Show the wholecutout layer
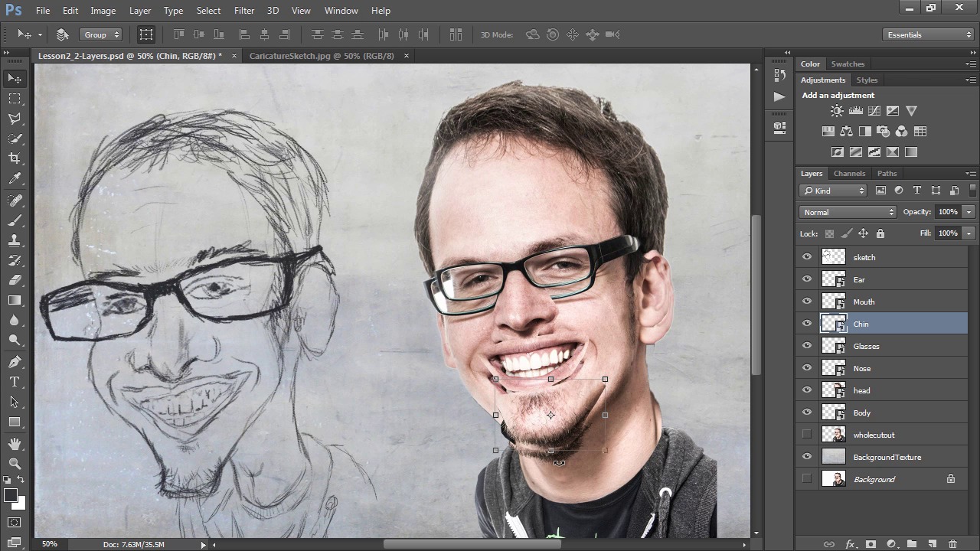 807,435
